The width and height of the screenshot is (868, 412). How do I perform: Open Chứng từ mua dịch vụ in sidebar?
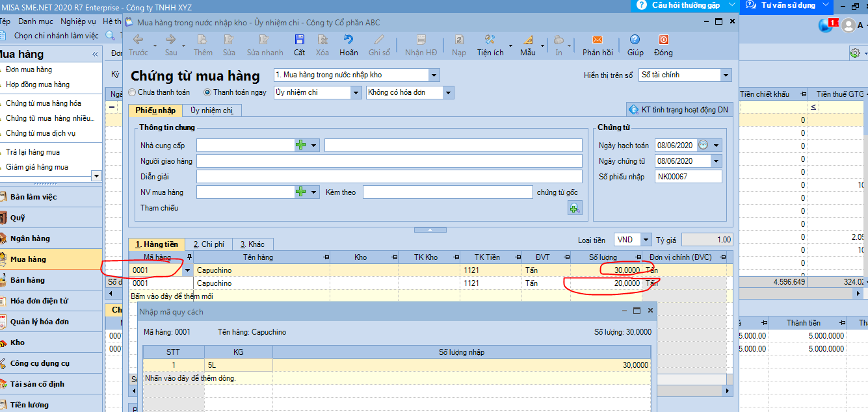tap(41, 133)
